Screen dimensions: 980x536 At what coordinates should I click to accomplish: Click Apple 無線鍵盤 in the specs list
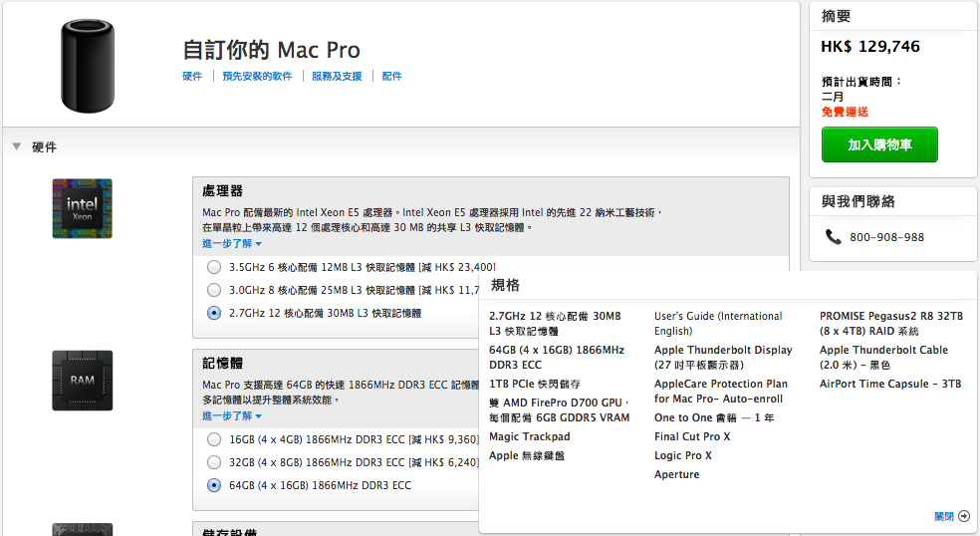pos(527,455)
